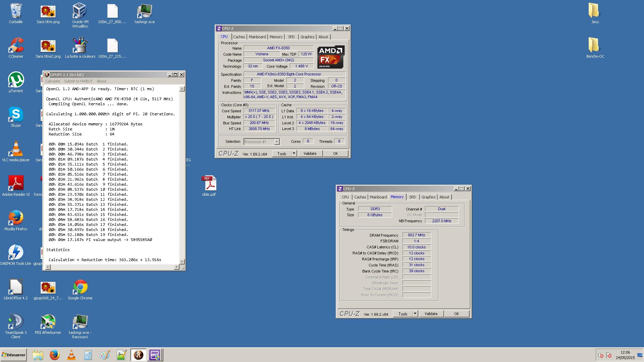Launch LibreOffice 4.2 shortcut

(x=16, y=290)
